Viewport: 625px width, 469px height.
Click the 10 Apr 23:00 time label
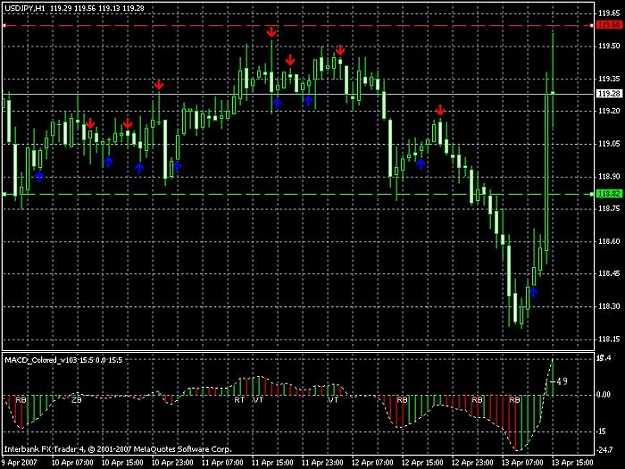pos(173,463)
